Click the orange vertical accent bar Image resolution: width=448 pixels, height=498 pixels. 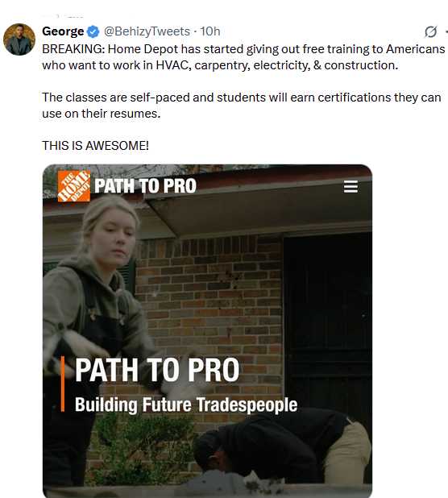pos(63,384)
